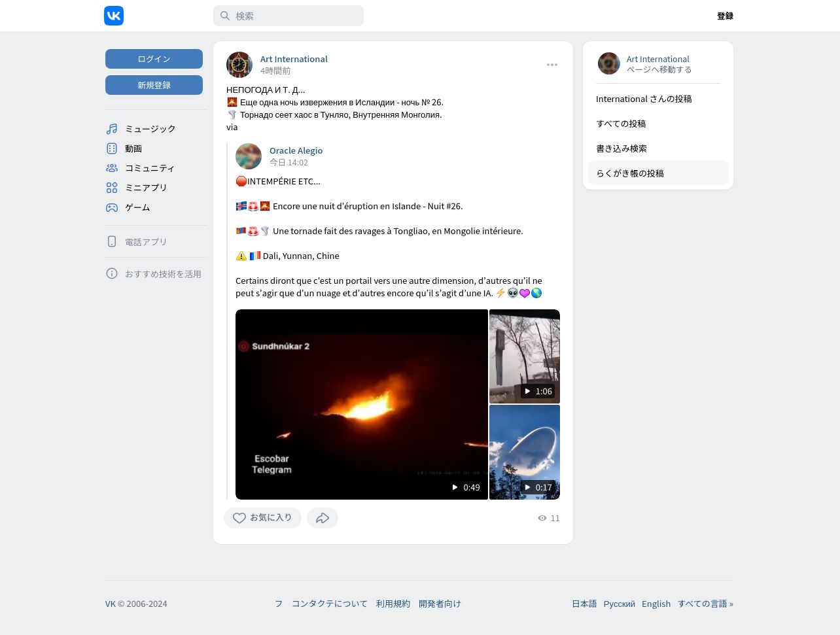Click the heart icon in お気に入り

pos(239,518)
